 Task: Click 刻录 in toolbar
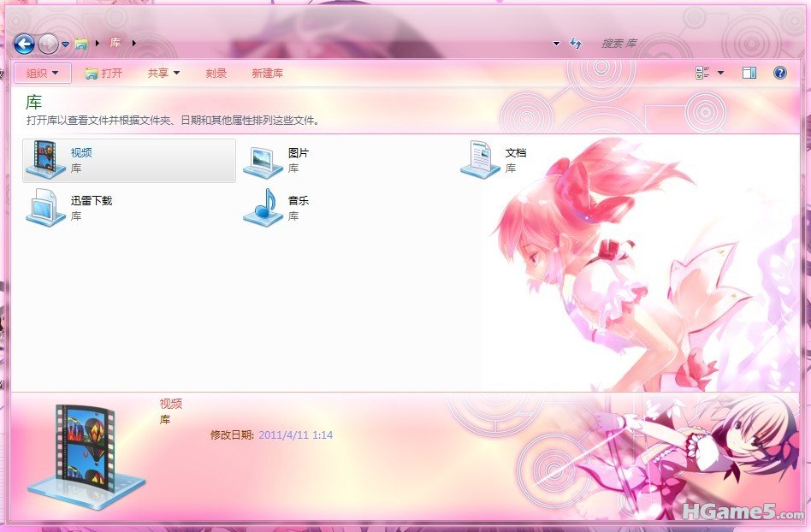(x=216, y=74)
